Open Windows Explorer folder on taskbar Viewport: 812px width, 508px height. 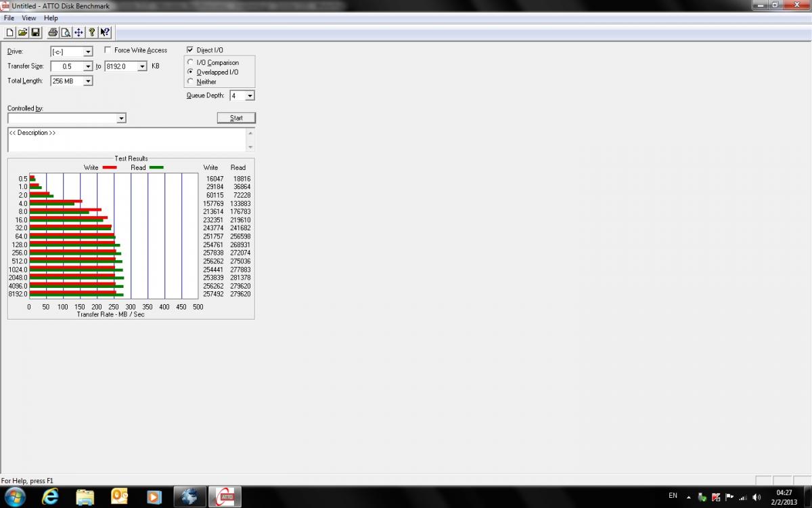coord(85,496)
